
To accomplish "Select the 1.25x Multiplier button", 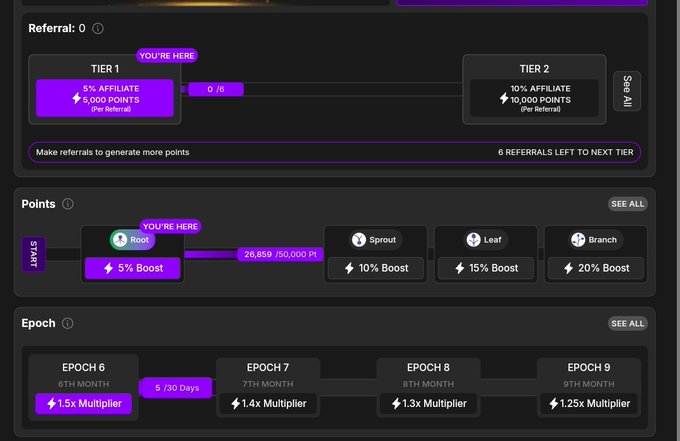I will coord(589,404).
